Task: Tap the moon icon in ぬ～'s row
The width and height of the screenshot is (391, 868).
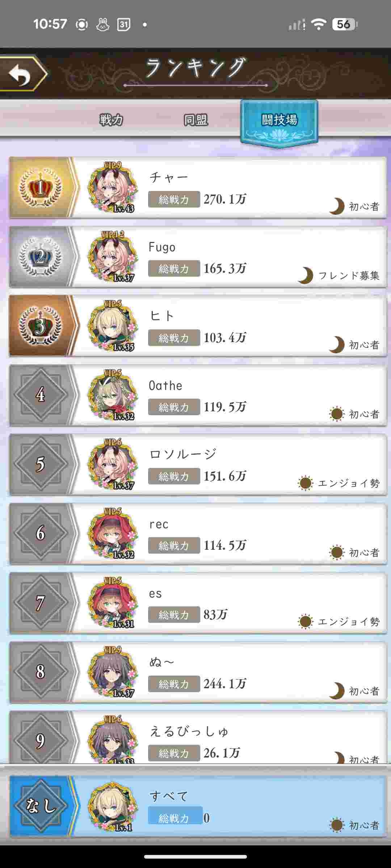Action: pyautogui.click(x=337, y=691)
